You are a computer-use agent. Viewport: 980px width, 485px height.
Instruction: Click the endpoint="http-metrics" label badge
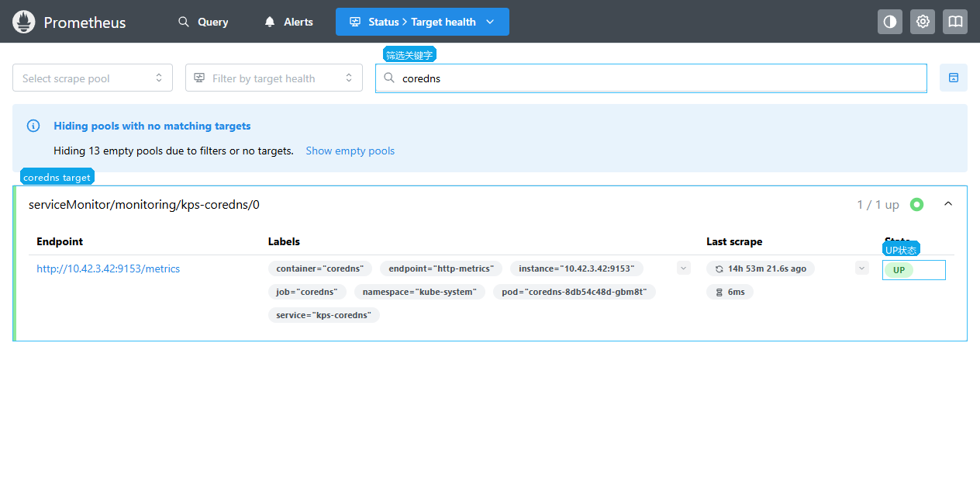442,268
